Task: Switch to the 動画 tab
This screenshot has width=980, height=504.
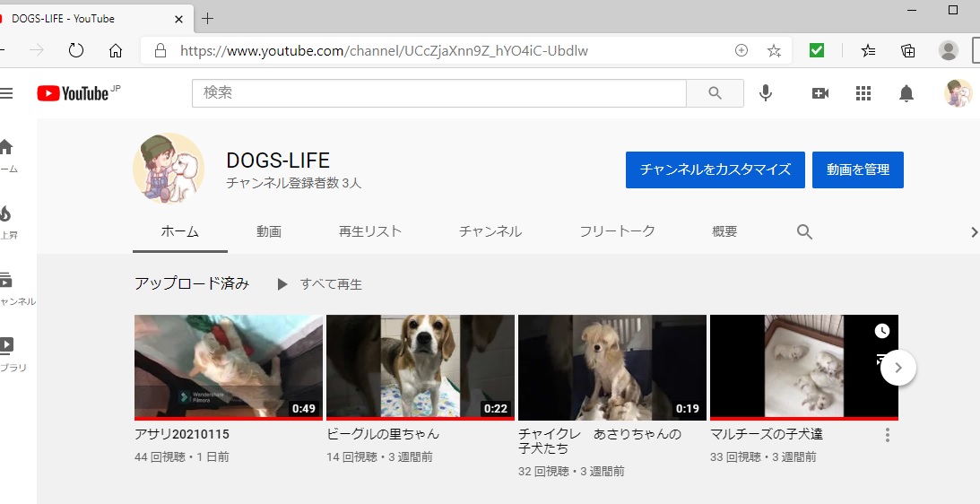Action: [x=269, y=231]
